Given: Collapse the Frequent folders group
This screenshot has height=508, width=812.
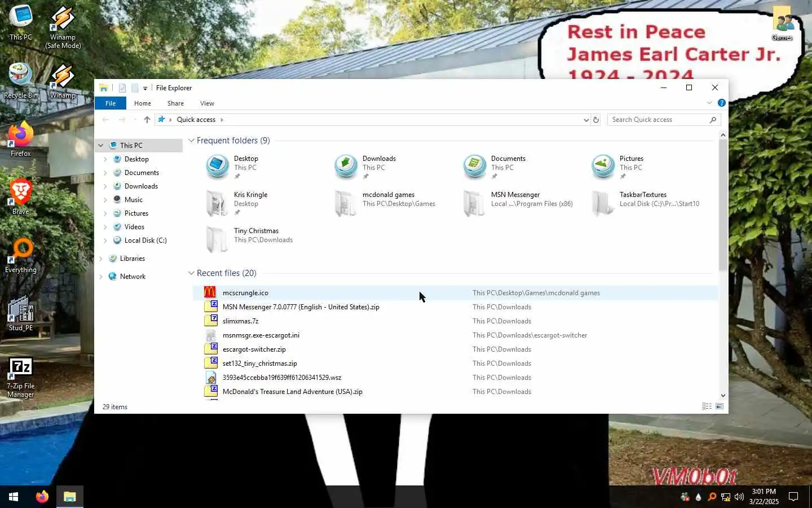Looking at the screenshot, I should point(191,141).
